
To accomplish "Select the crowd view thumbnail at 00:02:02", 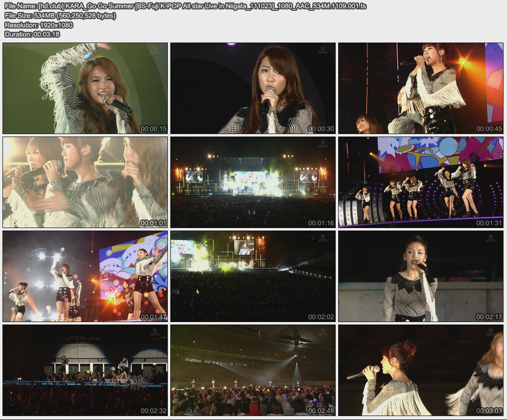I will click(253, 276).
